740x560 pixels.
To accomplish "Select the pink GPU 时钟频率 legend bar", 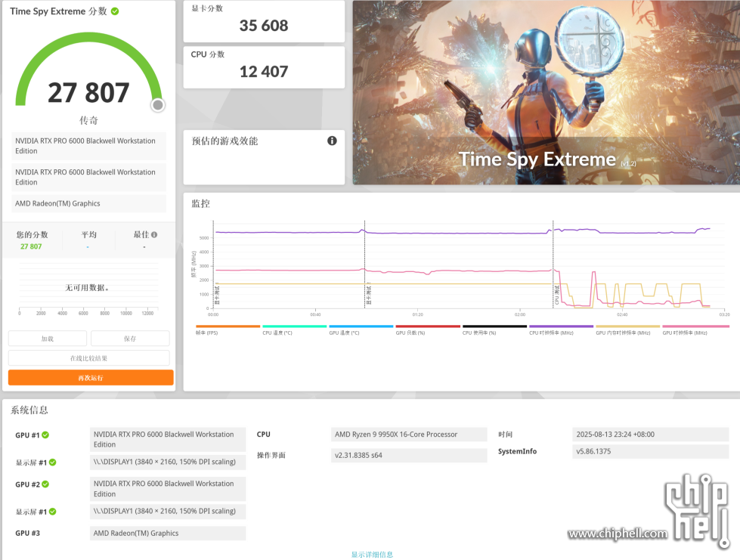I will coord(695,326).
